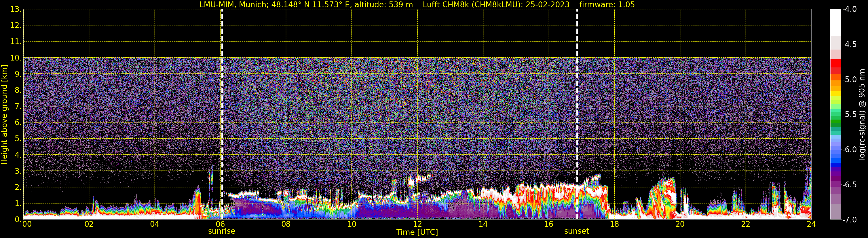Select the time axis tick label '22'

[746, 224]
